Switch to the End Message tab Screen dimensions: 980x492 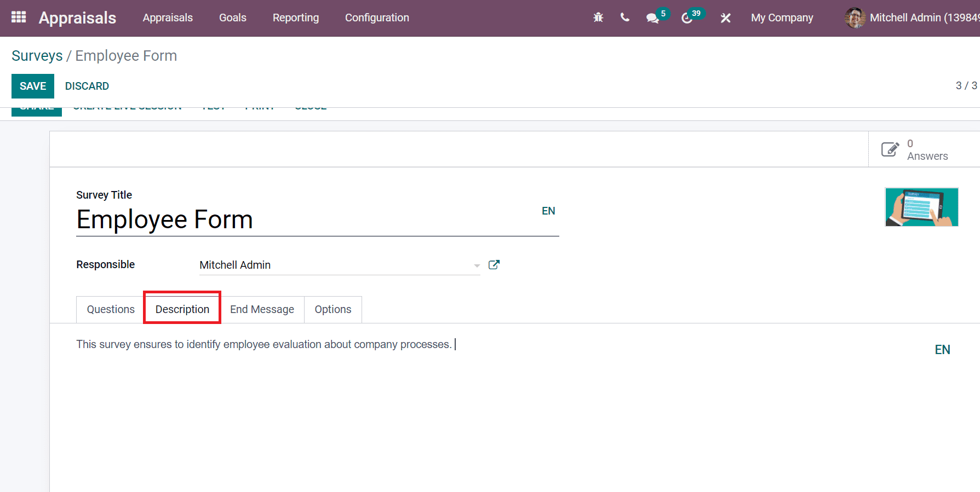pyautogui.click(x=262, y=309)
